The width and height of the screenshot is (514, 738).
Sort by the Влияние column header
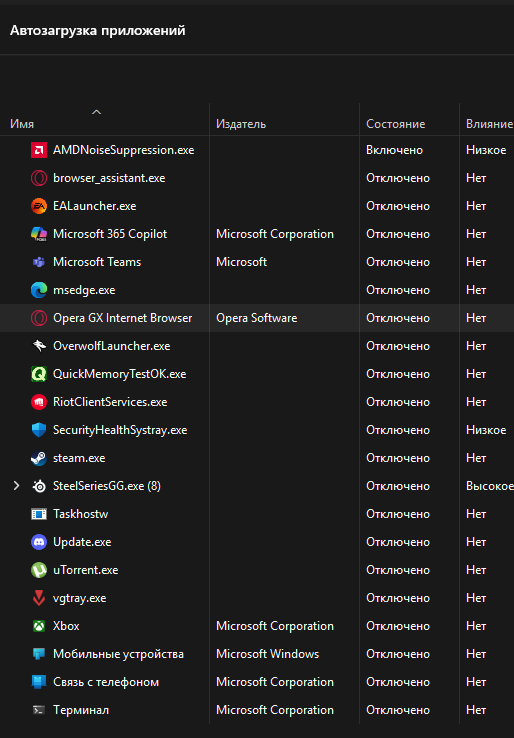tap(490, 124)
